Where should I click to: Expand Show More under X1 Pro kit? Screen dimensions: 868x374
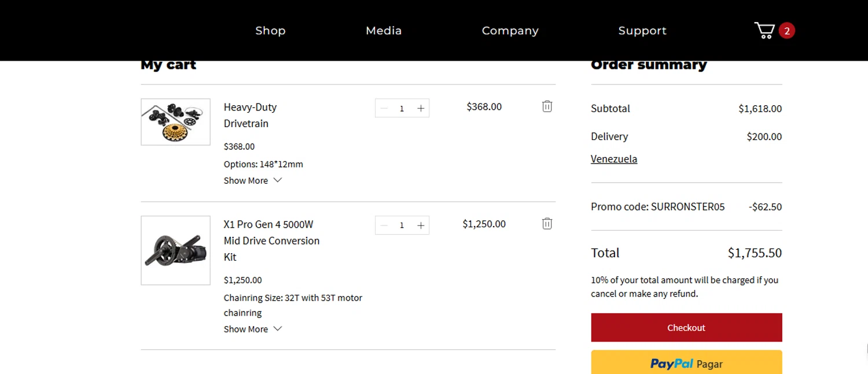pos(252,329)
